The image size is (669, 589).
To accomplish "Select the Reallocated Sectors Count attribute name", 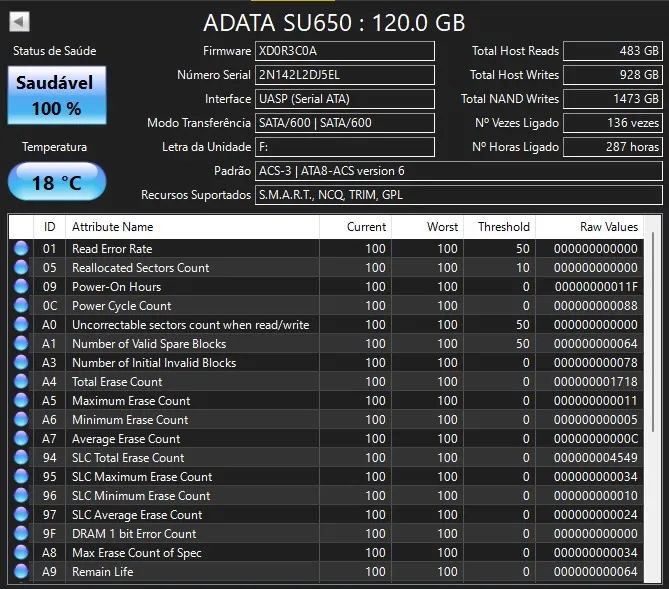I will [x=140, y=268].
